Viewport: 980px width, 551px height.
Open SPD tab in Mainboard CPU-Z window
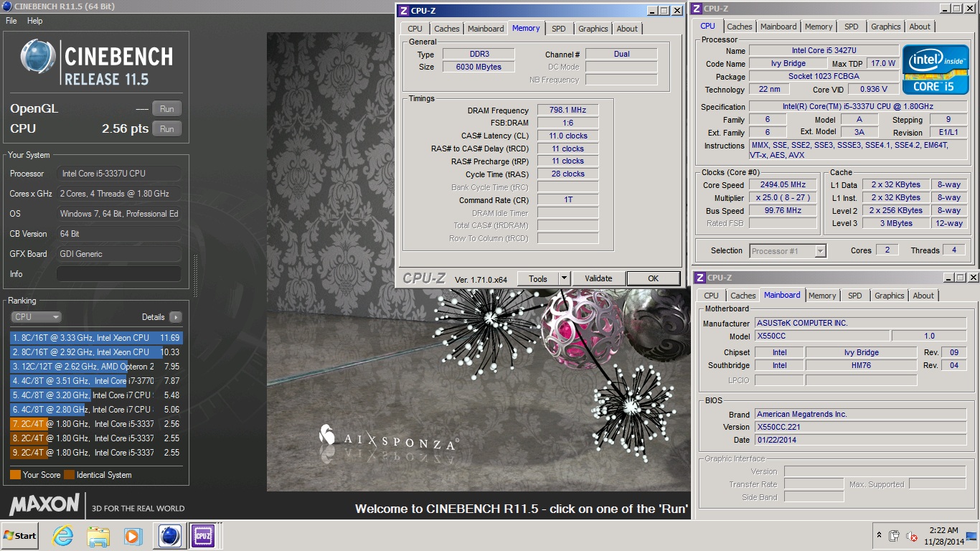pos(854,296)
